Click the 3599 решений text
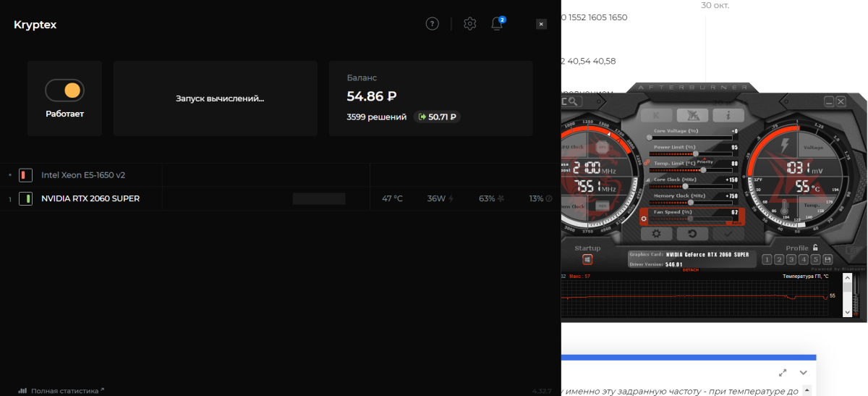 pyautogui.click(x=377, y=117)
